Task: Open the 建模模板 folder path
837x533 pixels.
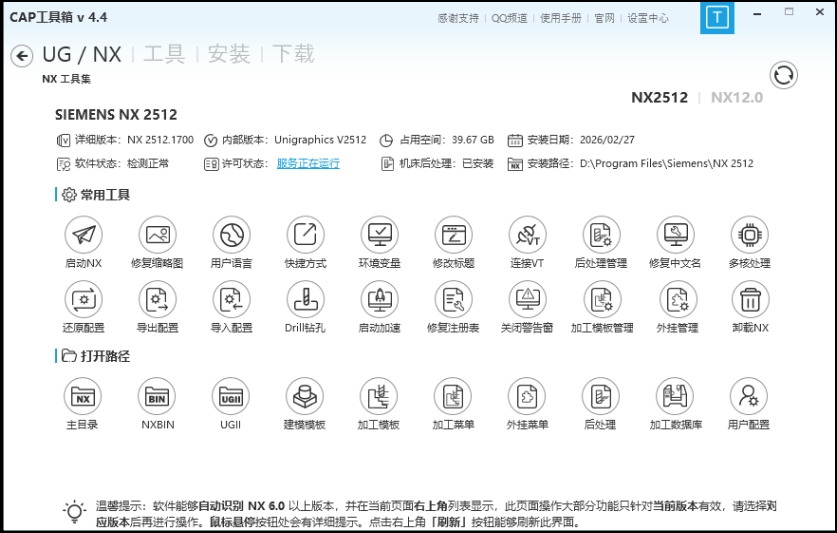Action: pos(305,397)
